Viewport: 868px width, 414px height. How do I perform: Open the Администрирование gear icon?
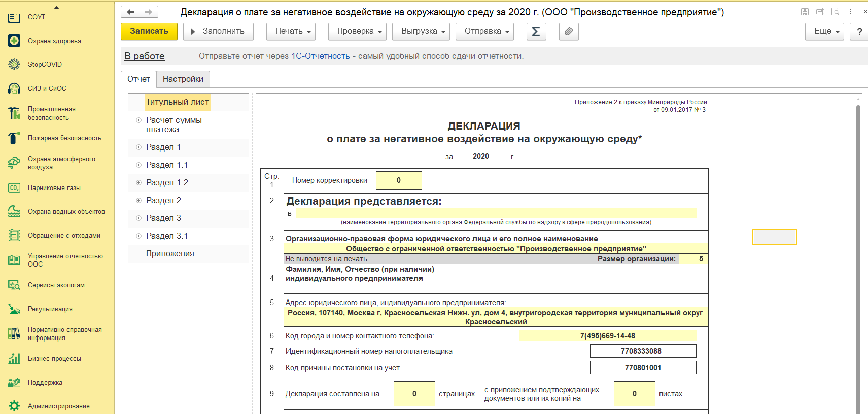click(x=14, y=406)
